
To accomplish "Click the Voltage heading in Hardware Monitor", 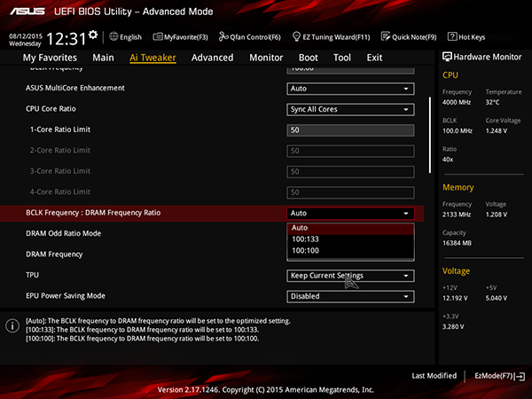I will pyautogui.click(x=456, y=271).
